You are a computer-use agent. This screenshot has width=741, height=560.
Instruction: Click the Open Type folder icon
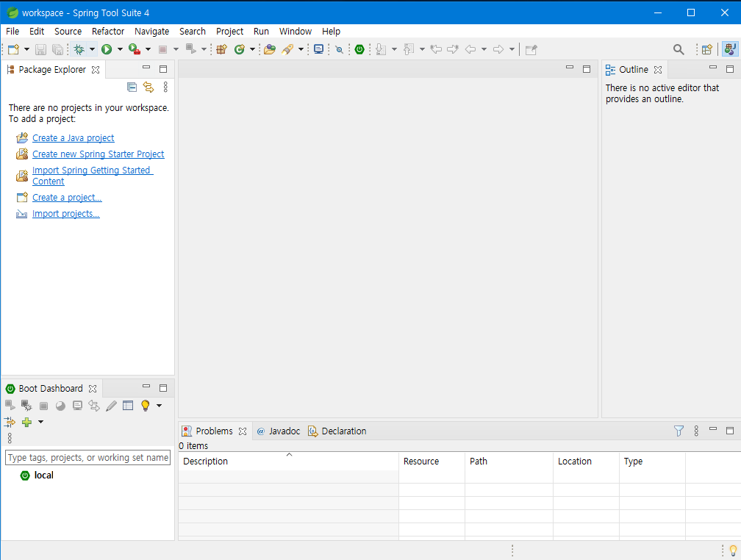(270, 49)
